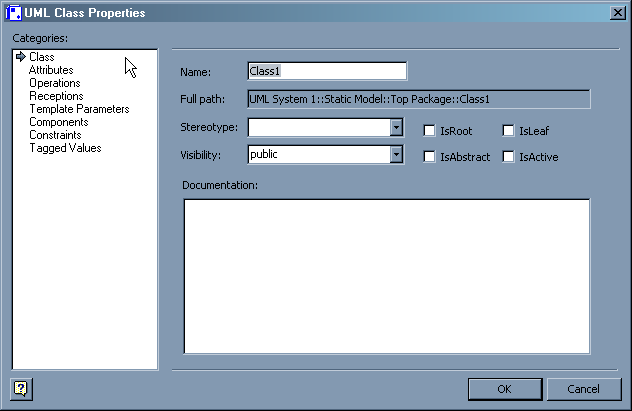632x411 pixels.
Task: Toggle the IsLeaf checkbox
Action: pyautogui.click(x=508, y=131)
